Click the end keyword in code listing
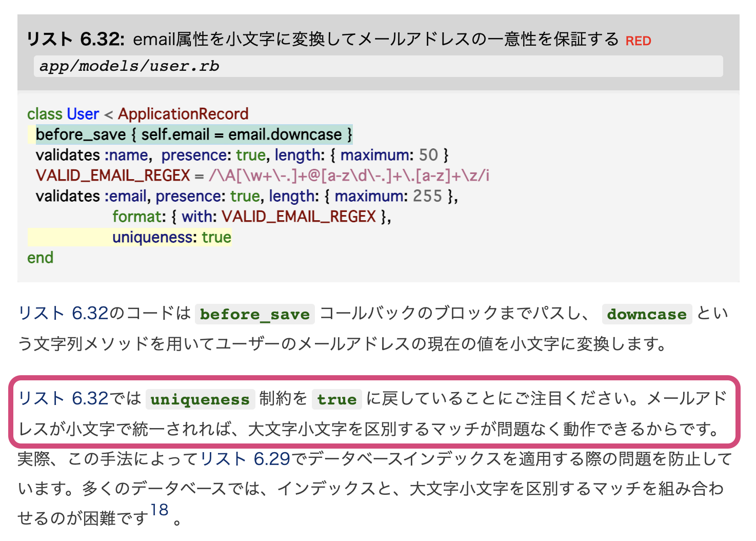Viewport: 756px width, 541px height. pyautogui.click(x=40, y=257)
